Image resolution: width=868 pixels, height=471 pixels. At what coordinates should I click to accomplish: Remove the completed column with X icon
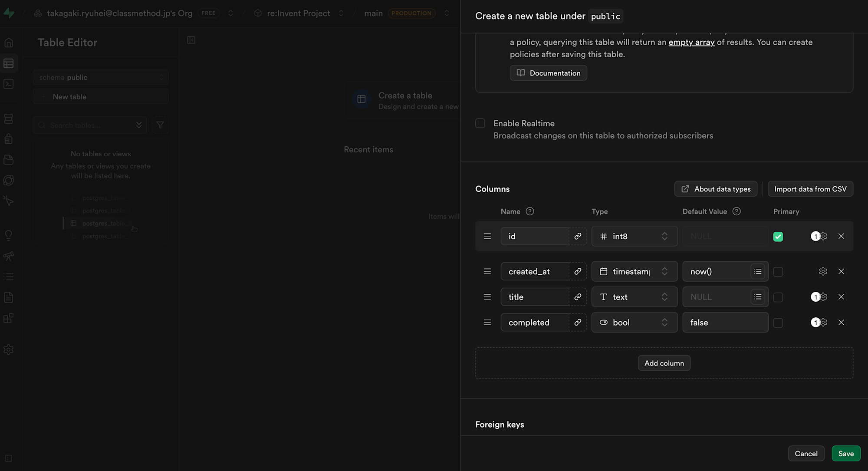click(x=841, y=323)
